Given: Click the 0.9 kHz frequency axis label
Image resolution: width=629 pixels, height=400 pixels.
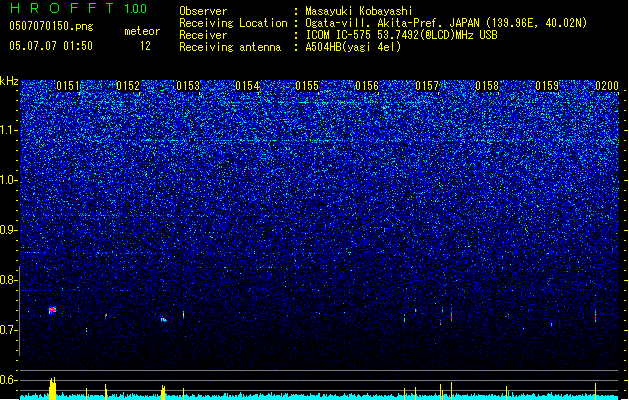Looking at the screenshot, I should coord(8,230).
